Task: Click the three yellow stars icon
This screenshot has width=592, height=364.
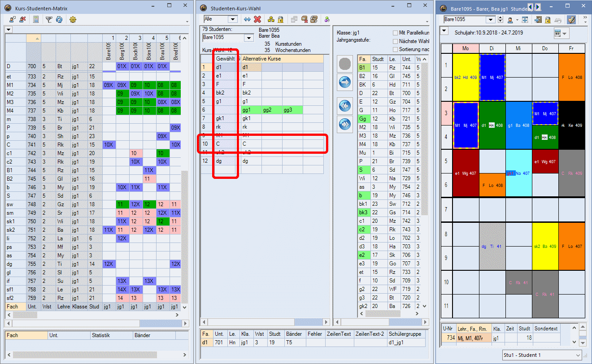Action: (270, 19)
